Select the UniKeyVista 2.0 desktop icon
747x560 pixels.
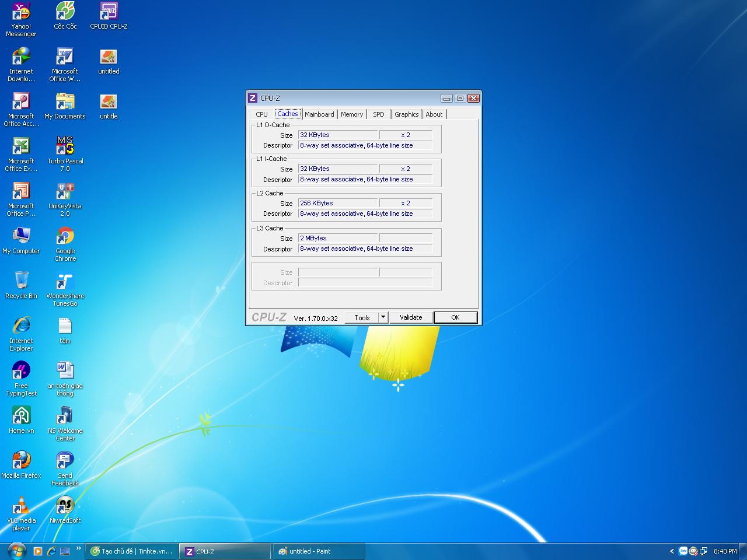click(x=65, y=199)
